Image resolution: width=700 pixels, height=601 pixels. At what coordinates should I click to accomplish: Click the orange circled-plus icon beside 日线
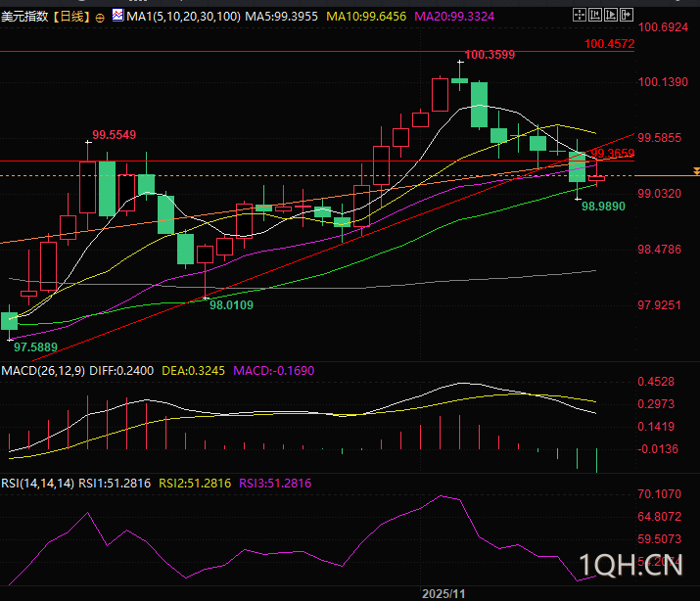pos(100,18)
